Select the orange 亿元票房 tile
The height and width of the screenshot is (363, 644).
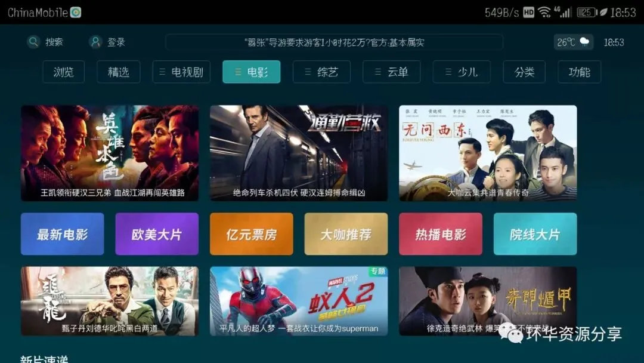click(252, 234)
